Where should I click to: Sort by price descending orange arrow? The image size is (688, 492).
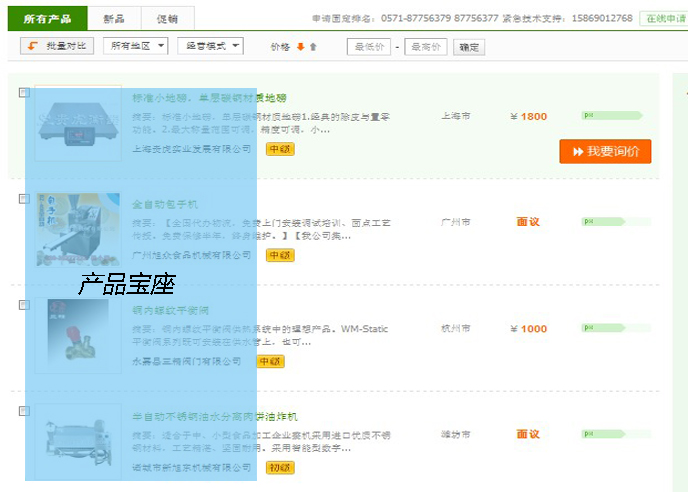coord(300,47)
